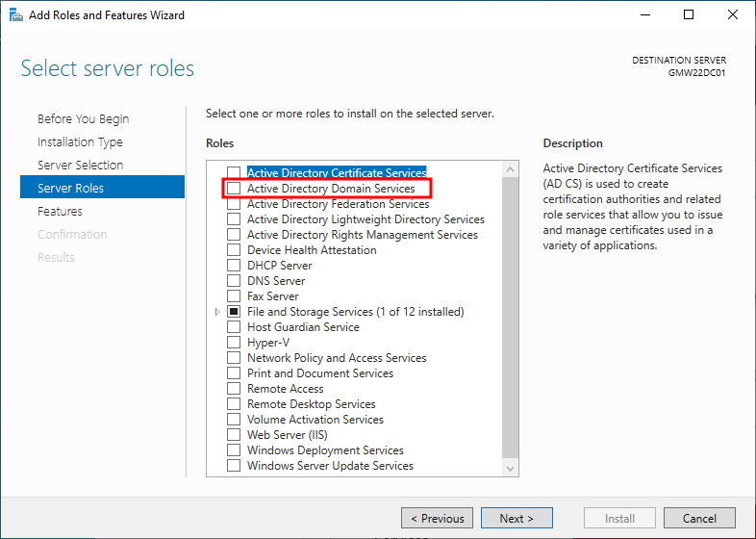Check Active Directory Certificate Services checkbox

(234, 172)
